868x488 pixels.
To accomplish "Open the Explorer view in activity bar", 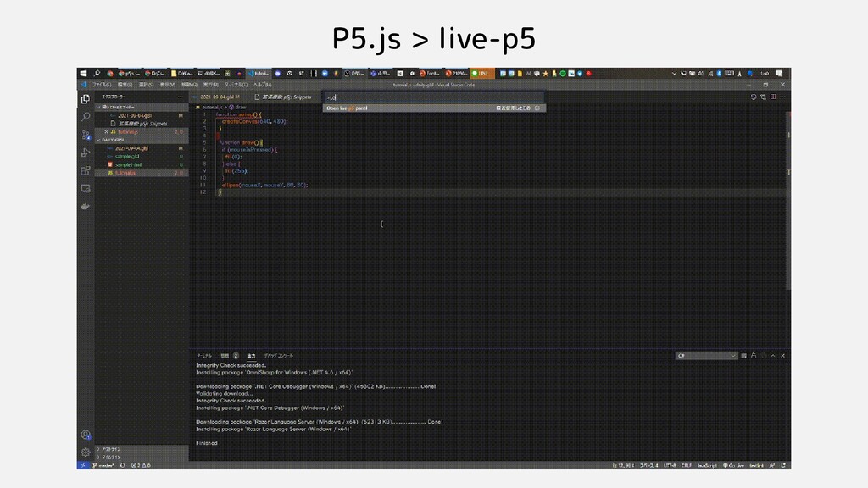I will tap(86, 99).
